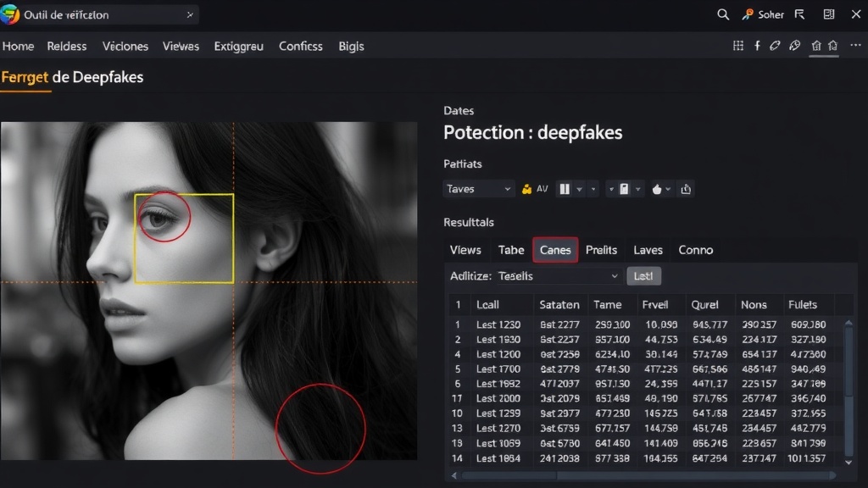Select the 'Lest 1700' table row
This screenshot has width=868, height=488.
tap(498, 369)
